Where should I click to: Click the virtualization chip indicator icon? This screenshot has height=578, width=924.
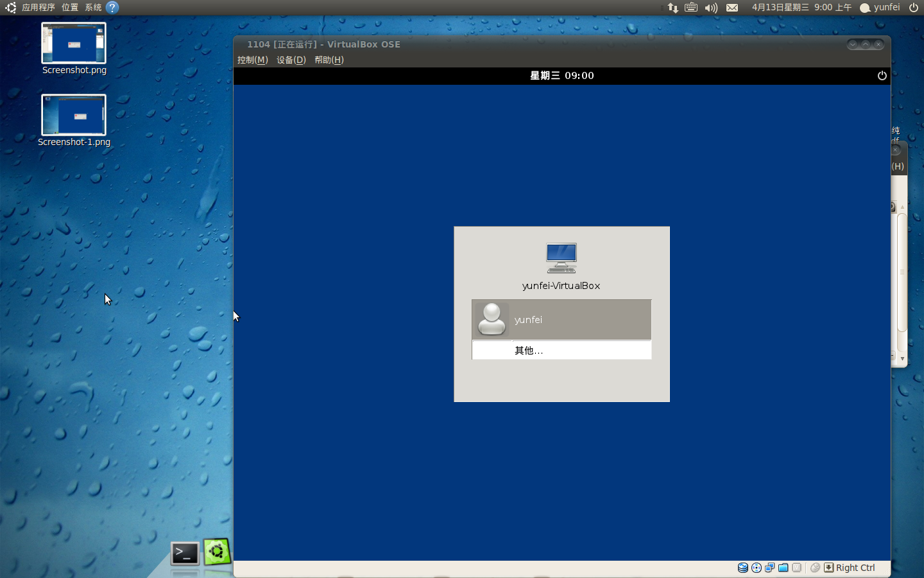(797, 568)
